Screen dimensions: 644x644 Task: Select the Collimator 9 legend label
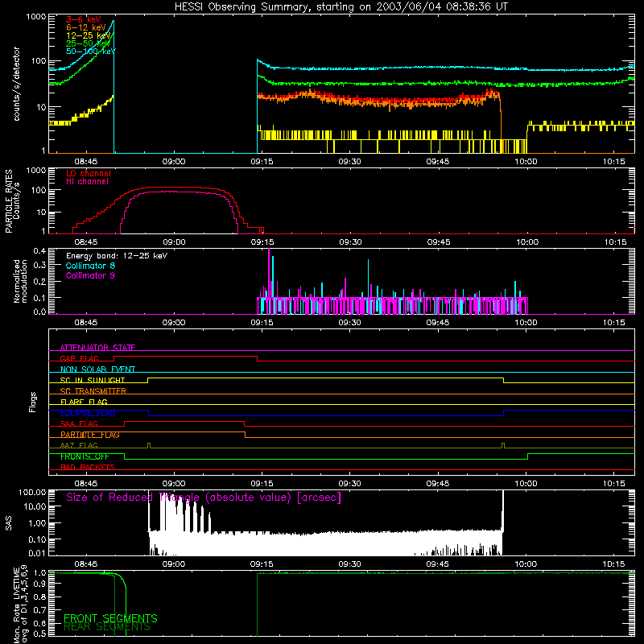[90, 275]
